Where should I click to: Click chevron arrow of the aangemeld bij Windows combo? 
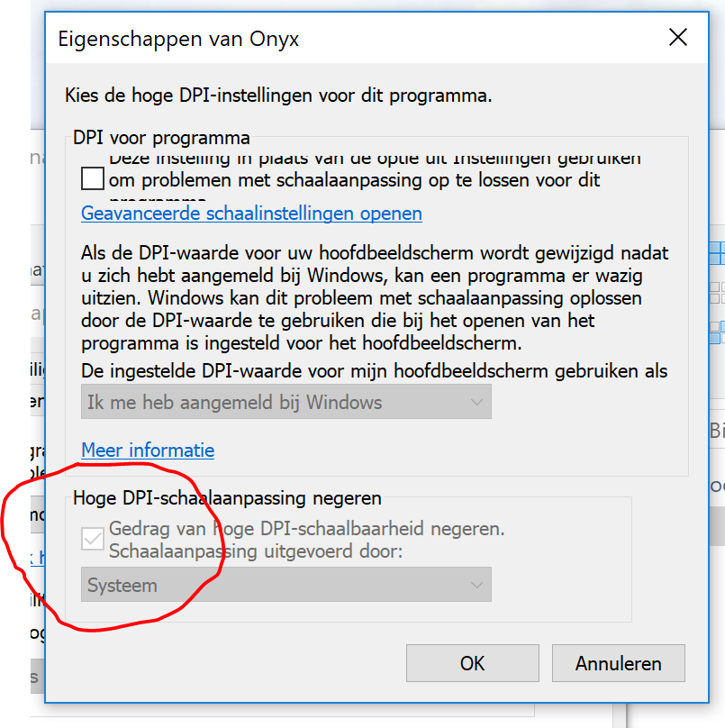point(476,402)
